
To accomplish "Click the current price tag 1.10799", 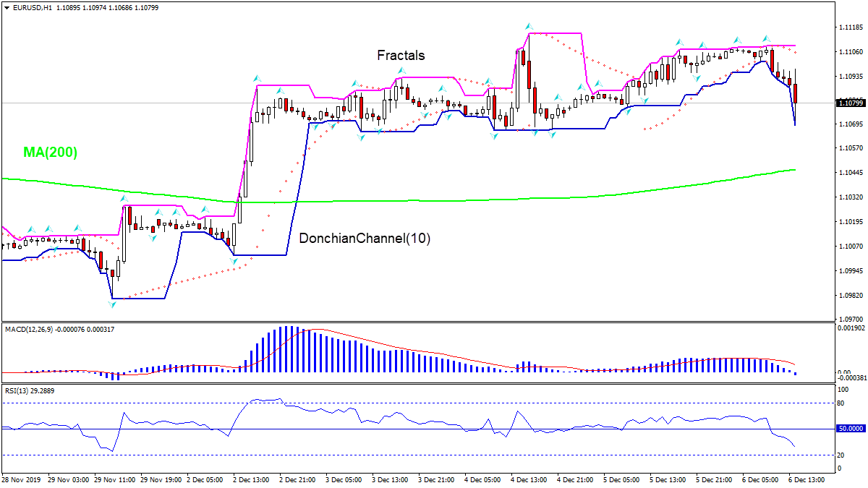I will point(851,103).
